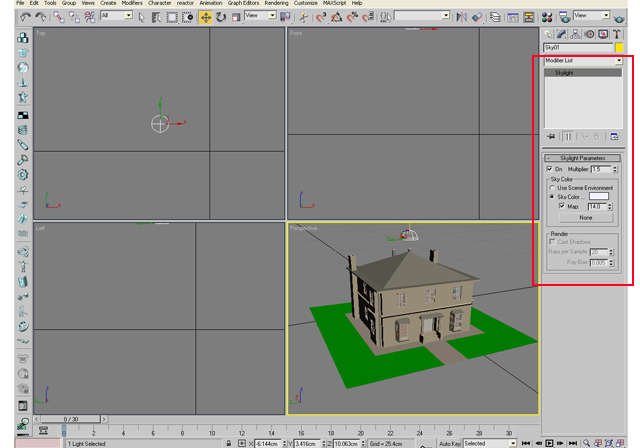Viewport: 640px width, 448px height.
Task: Click the Pin Stack icon
Action: tap(551, 136)
